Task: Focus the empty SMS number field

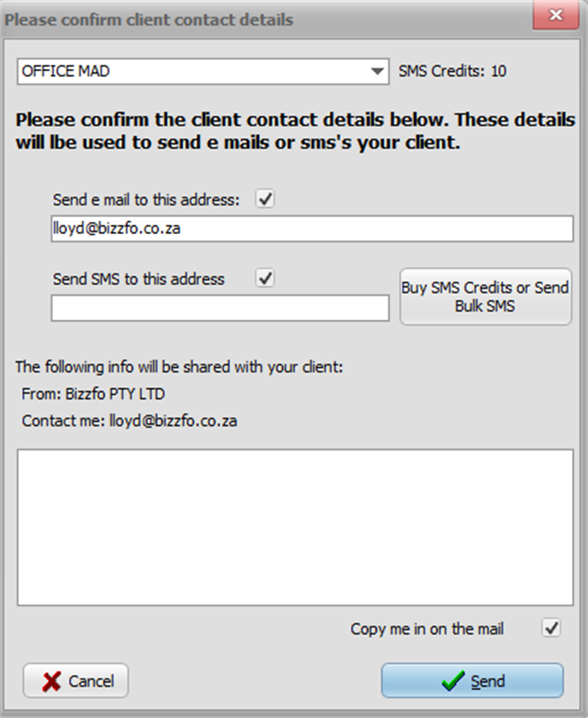Action: pos(219,308)
